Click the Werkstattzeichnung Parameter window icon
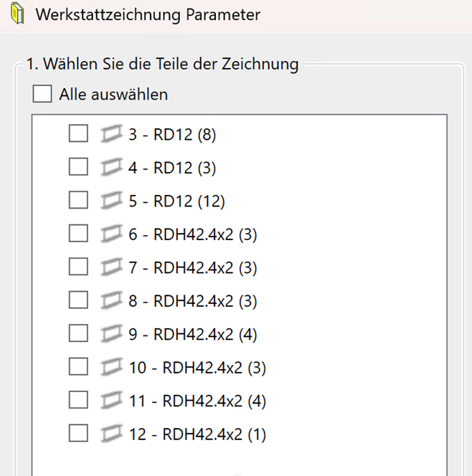The image size is (472, 476). (x=17, y=14)
